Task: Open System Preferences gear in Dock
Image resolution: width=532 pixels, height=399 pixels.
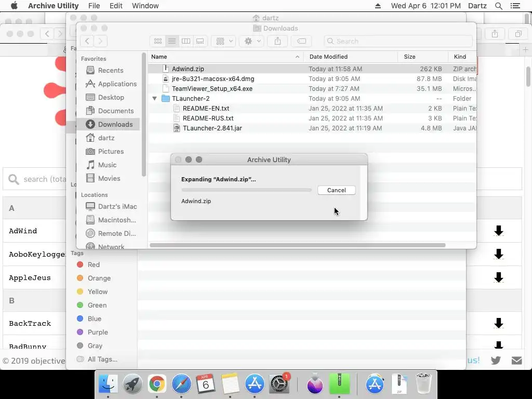Action: pyautogui.click(x=279, y=384)
